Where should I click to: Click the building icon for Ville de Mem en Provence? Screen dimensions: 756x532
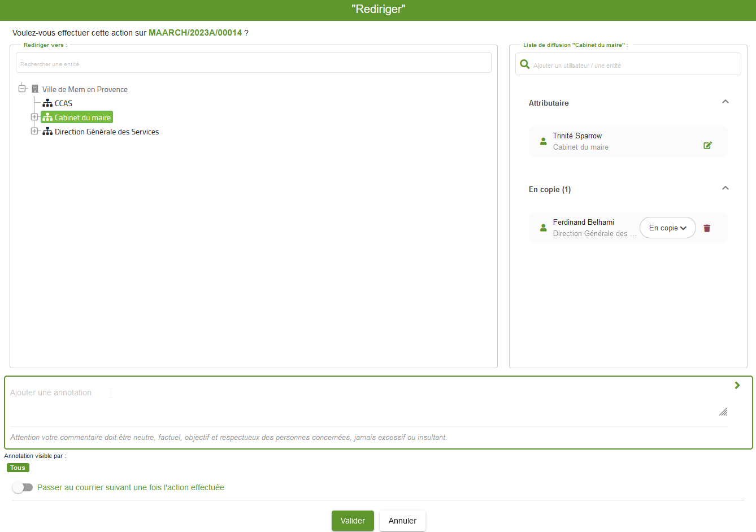[35, 89]
